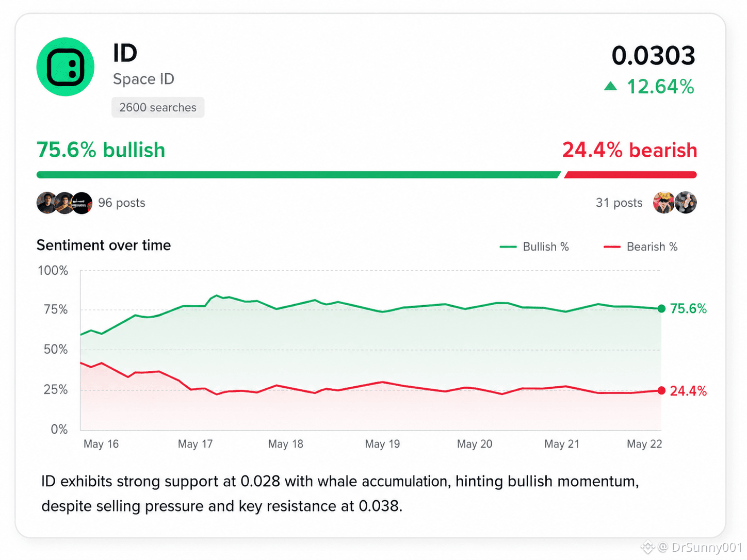The height and width of the screenshot is (560, 747).
Task: Select the "May 20" date on the axis
Action: point(475,444)
